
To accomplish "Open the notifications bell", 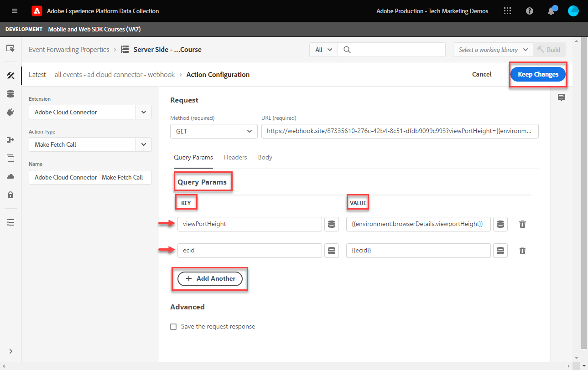I will point(551,11).
